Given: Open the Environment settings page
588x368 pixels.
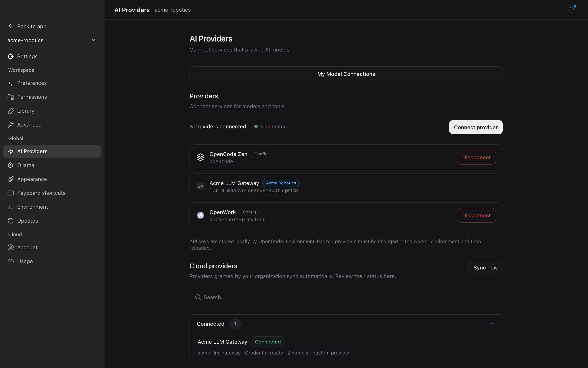Looking at the screenshot, I should (52, 207).
